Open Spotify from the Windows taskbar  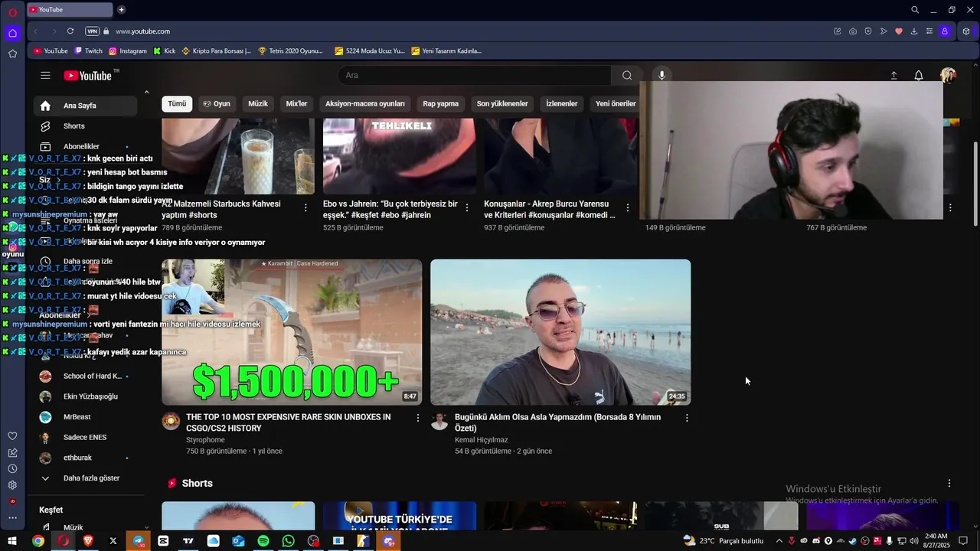(x=263, y=541)
